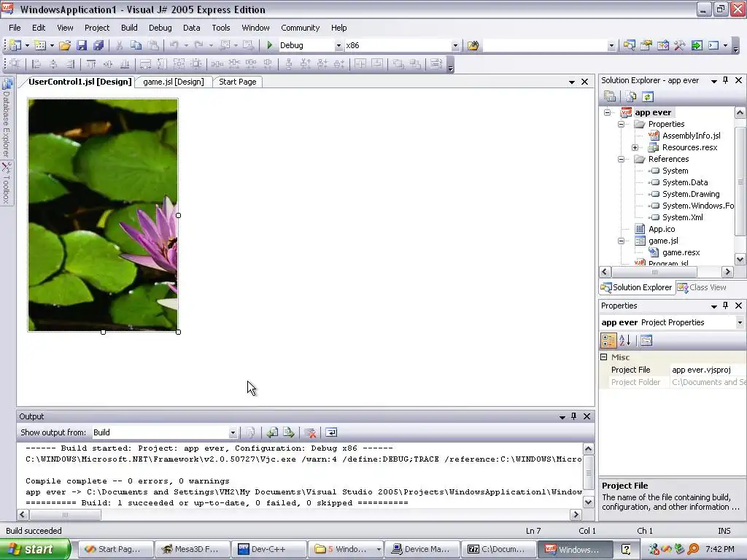Sort Properties alphabetically with A-Z icon
Screen dimensions: 747x560
point(625,341)
